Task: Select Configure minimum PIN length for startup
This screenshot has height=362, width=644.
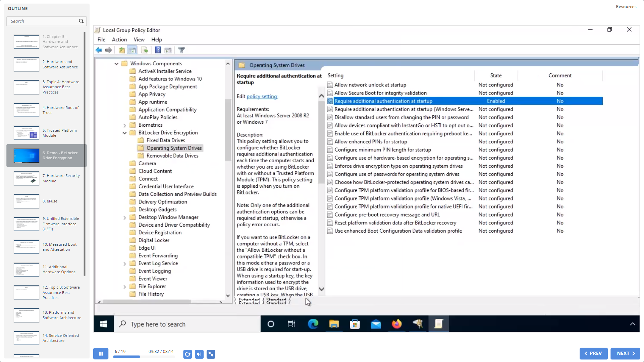Action: point(382,150)
